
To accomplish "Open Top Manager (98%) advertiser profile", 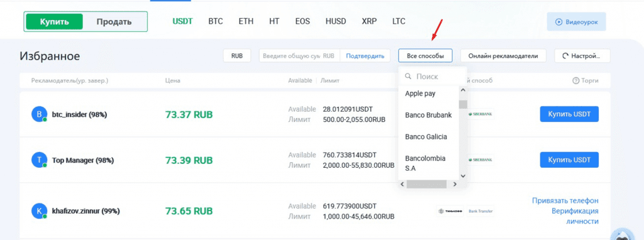I will [x=83, y=160].
